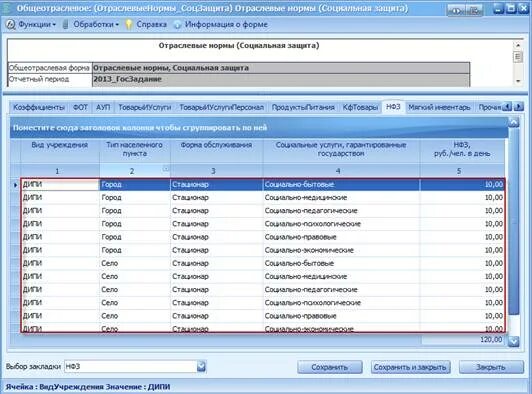Sort by Форма обслуживания column header
Screen dimensions: 532x394
point(216,149)
